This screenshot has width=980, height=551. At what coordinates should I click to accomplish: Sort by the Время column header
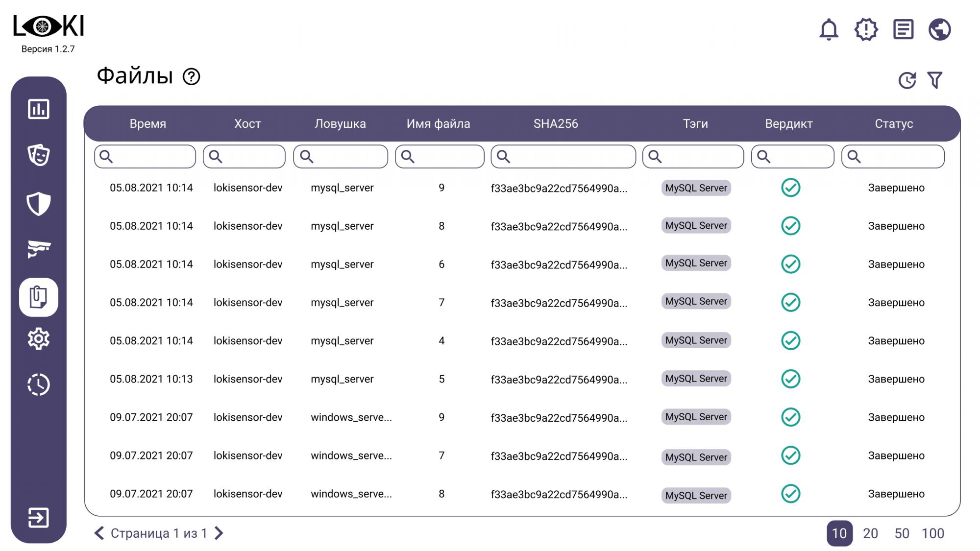point(147,124)
